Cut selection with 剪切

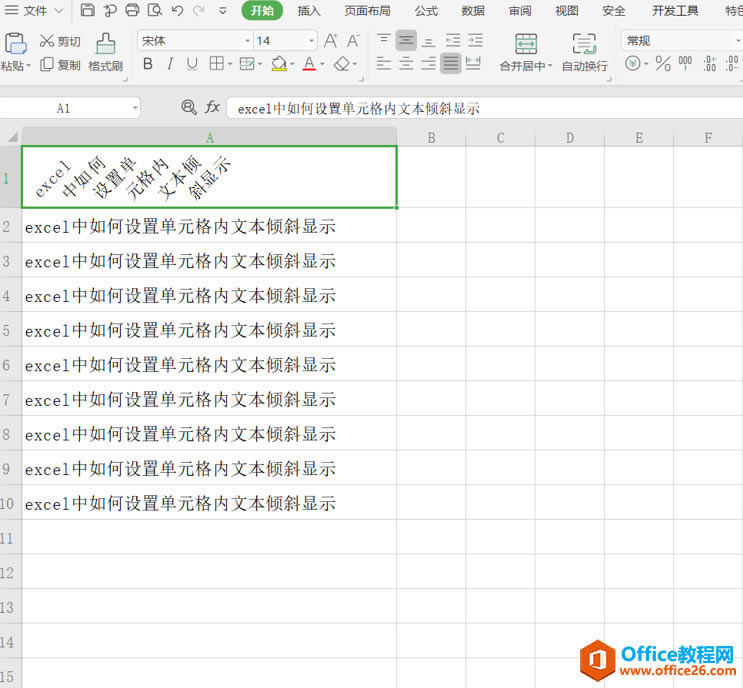point(60,41)
